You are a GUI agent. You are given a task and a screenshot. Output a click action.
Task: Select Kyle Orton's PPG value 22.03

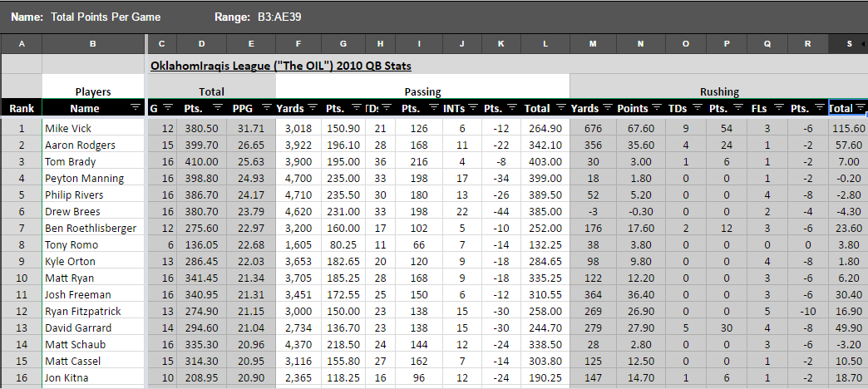[251, 261]
